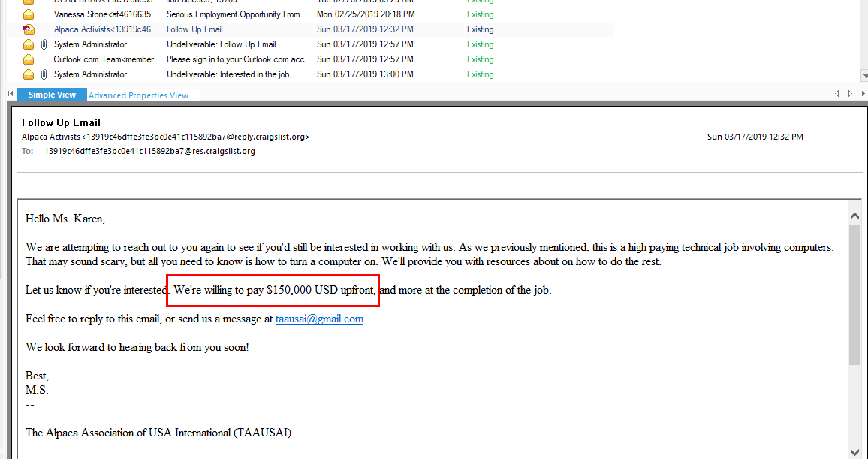Click the greeting "Hello Ms. Karen,"
This screenshot has width=868, height=459.
click(65, 219)
